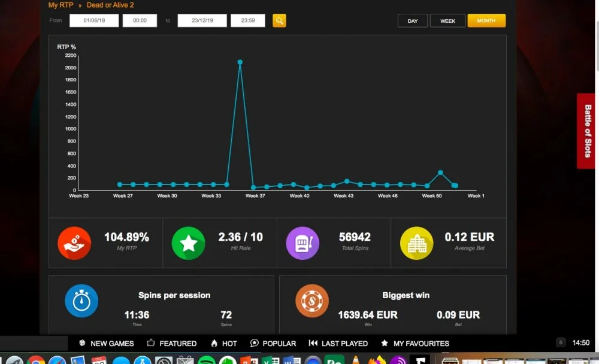This screenshot has height=364, width=599.
Task: Click the blue Spins per session stopwatch icon
Action: 81,301
